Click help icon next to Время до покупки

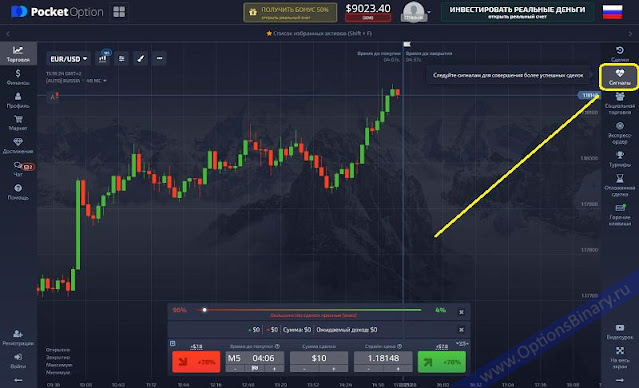point(278,346)
